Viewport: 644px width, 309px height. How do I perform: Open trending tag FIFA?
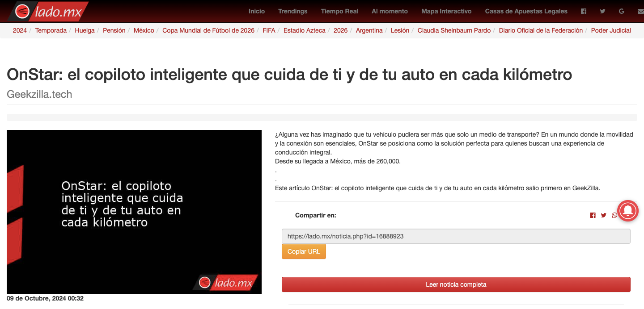269,30
